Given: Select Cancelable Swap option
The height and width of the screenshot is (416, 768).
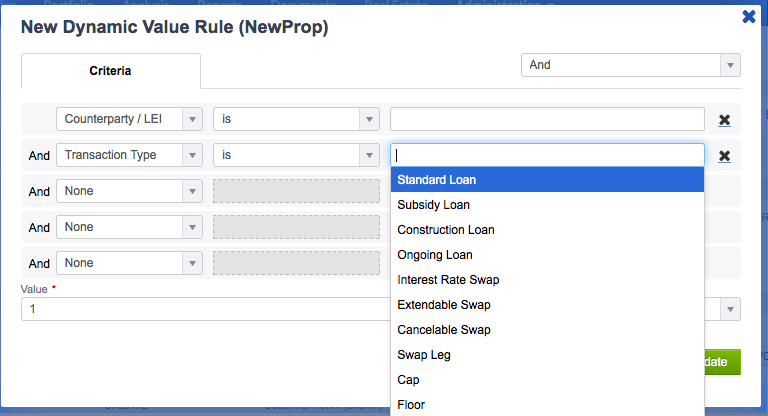Looking at the screenshot, I should pyautogui.click(x=547, y=330).
